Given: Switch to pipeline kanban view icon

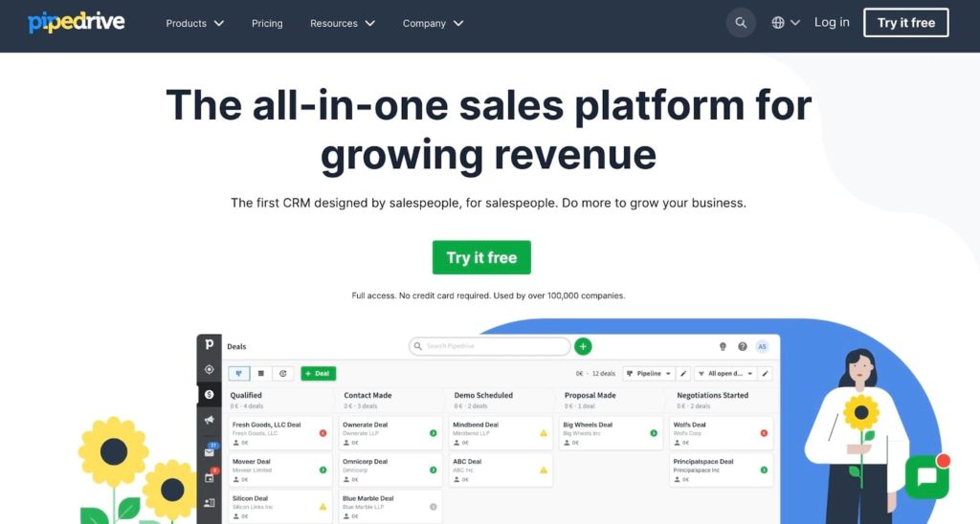Looking at the screenshot, I should click(x=238, y=374).
